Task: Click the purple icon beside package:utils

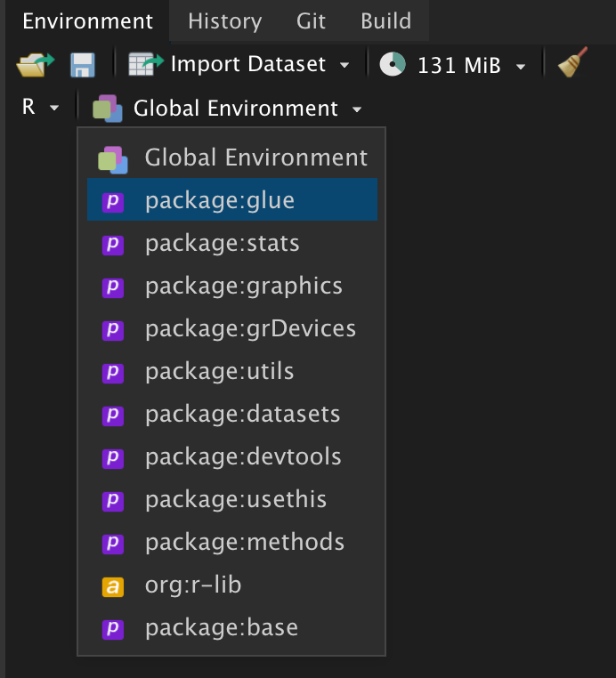Action: pos(113,373)
